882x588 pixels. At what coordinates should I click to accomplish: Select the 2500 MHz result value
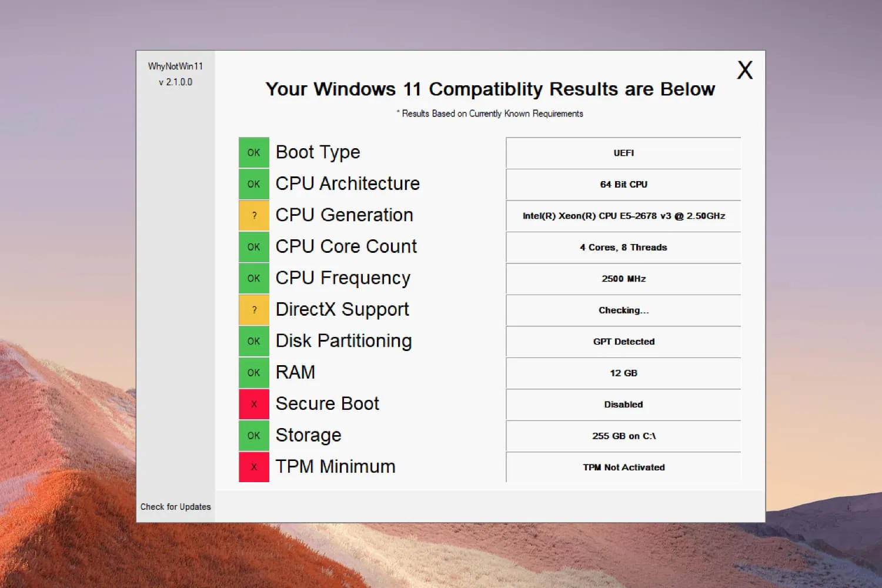tap(624, 279)
